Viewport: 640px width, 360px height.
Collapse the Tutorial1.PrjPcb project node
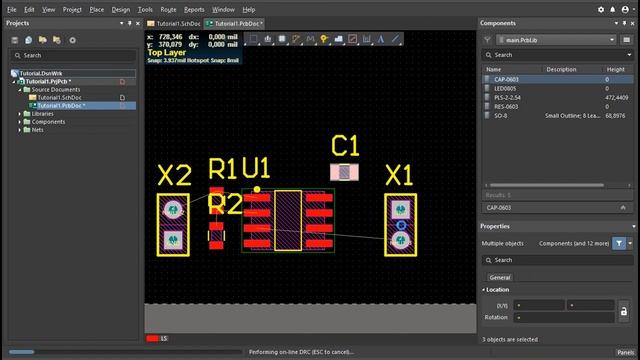(x=14, y=82)
